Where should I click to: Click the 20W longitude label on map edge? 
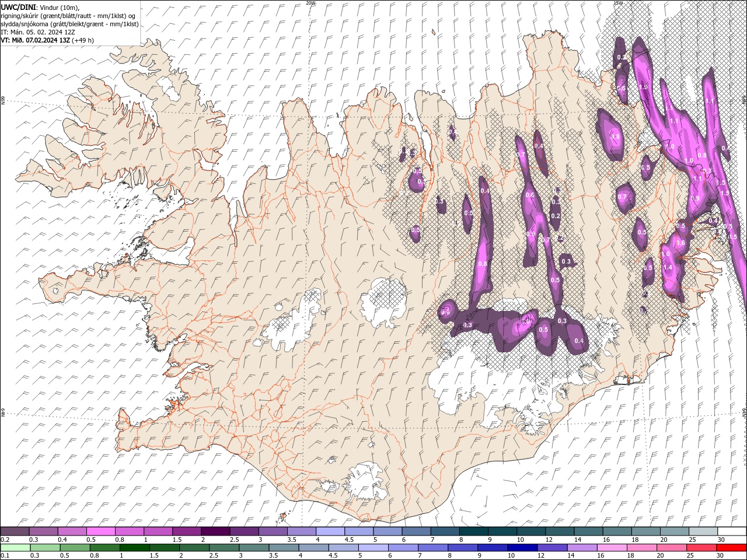point(310,3)
